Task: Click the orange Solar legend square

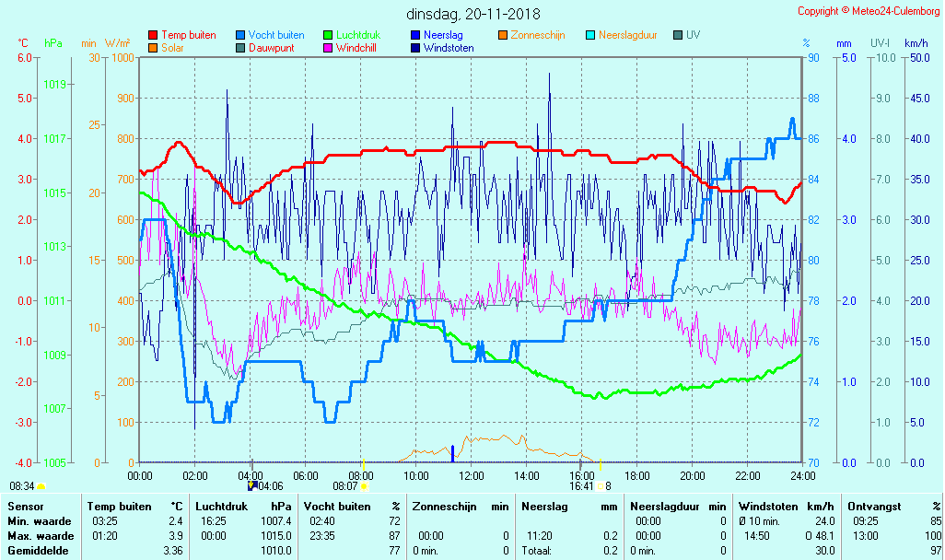Action: point(153,48)
